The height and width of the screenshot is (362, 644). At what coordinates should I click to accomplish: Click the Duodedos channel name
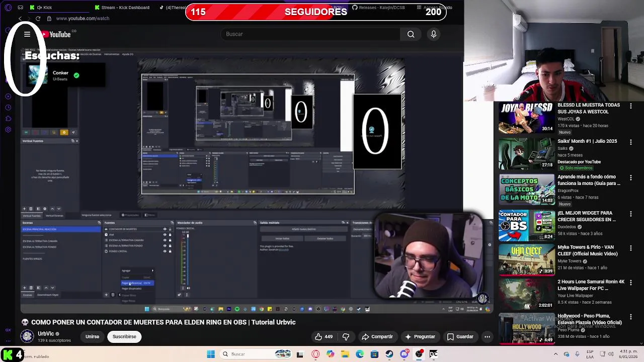[567, 227]
